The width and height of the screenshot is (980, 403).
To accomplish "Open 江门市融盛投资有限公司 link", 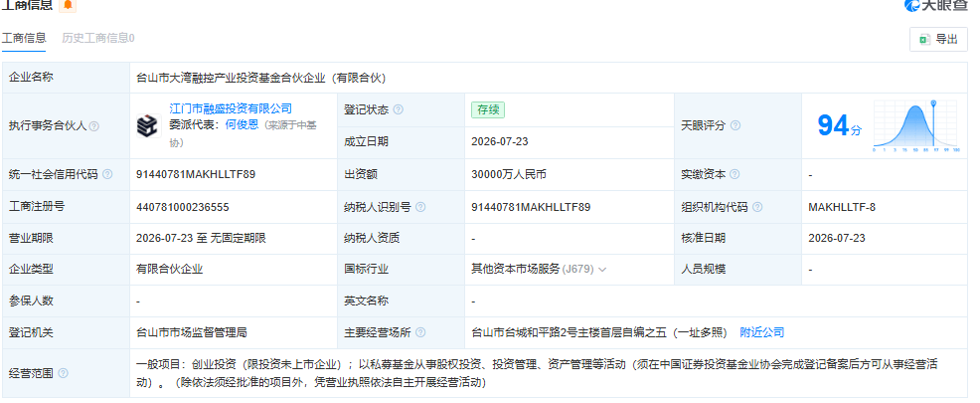I will (x=231, y=108).
